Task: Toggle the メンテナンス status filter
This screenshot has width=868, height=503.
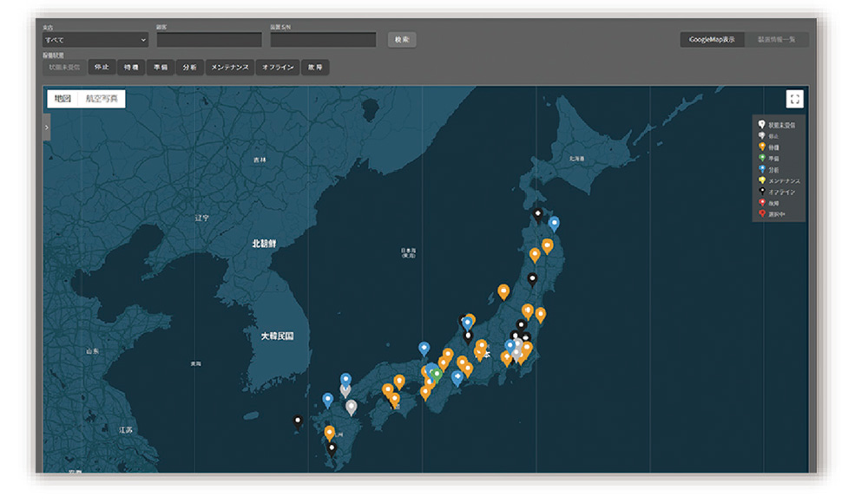Action: pyautogui.click(x=230, y=68)
